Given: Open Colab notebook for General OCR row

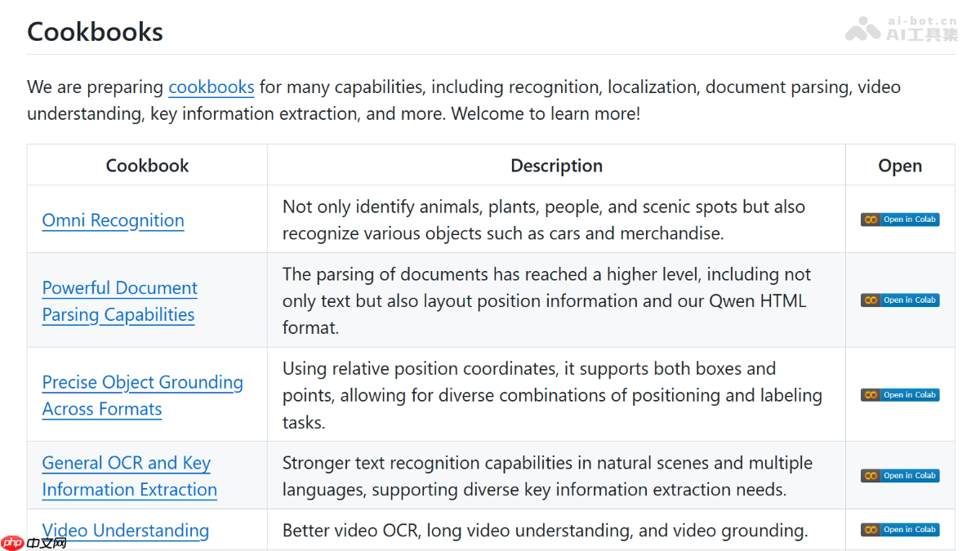Looking at the screenshot, I should click(900, 476).
